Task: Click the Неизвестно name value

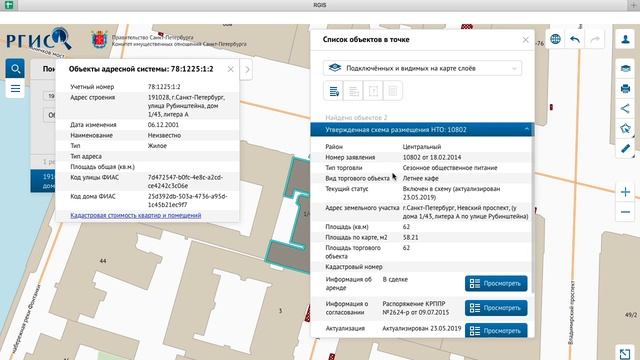Action: click(x=164, y=135)
